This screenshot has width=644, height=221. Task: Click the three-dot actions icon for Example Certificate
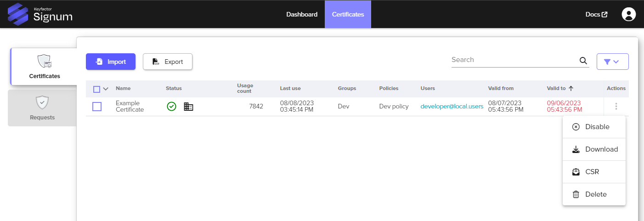[x=616, y=107]
